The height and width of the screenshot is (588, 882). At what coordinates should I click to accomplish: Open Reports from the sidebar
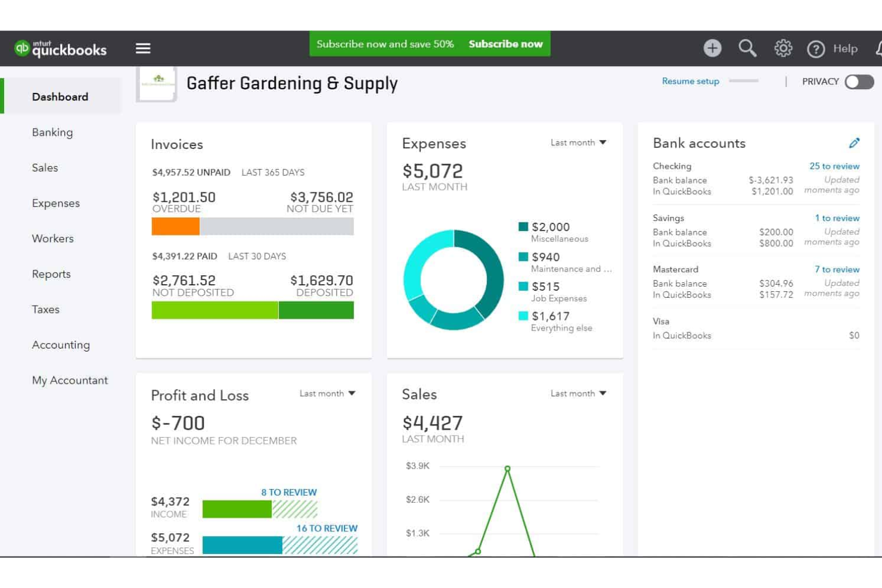(x=51, y=274)
